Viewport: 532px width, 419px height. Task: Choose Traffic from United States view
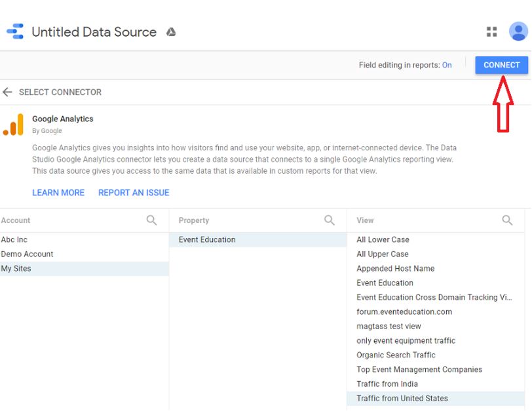pyautogui.click(x=436, y=398)
